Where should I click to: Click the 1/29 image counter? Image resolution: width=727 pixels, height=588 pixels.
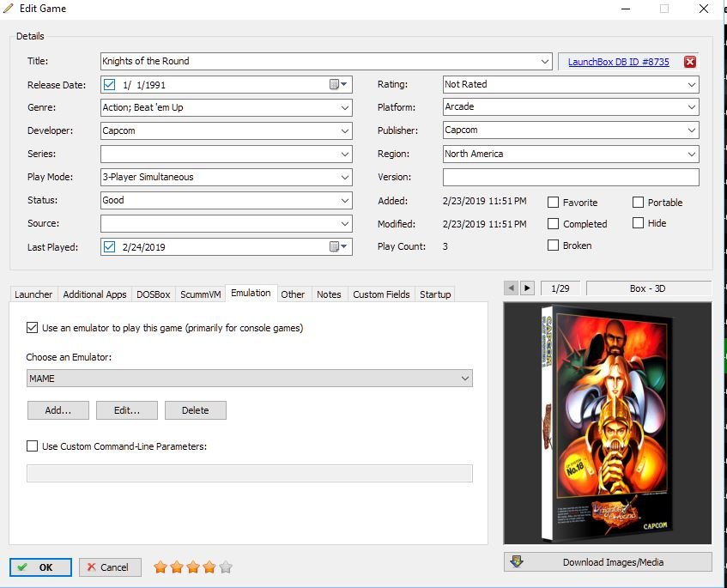click(560, 288)
